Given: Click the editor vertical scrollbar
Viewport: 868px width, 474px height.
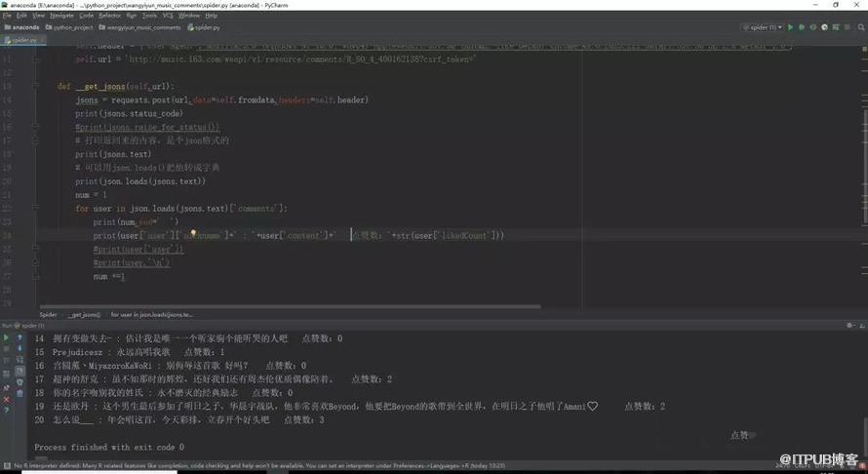Looking at the screenshot, I should point(865,166).
